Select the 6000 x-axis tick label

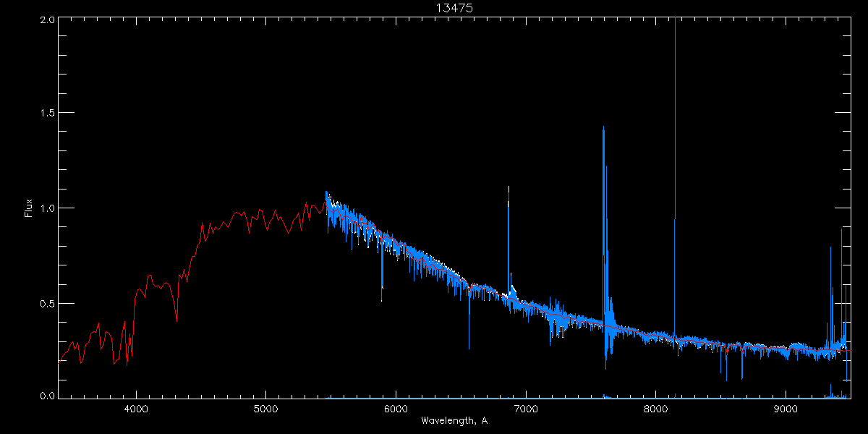pyautogui.click(x=396, y=408)
